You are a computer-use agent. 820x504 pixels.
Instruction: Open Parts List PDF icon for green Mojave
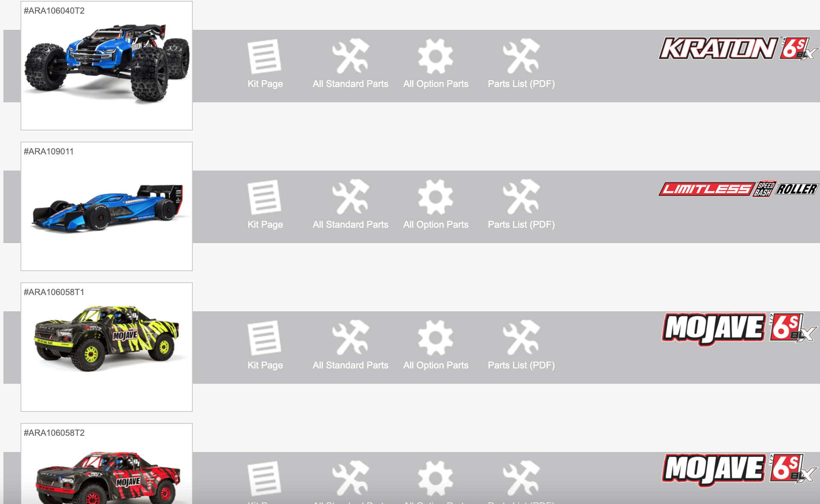pyautogui.click(x=521, y=338)
